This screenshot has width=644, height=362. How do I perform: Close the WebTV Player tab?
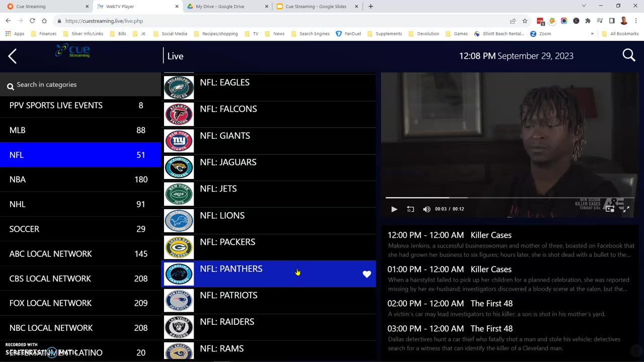coord(177,7)
